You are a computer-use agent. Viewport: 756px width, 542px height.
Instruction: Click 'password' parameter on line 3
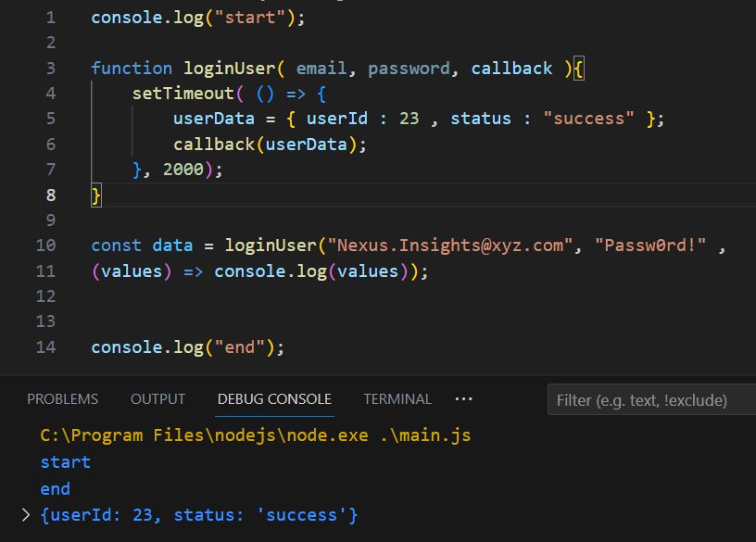[409, 69]
